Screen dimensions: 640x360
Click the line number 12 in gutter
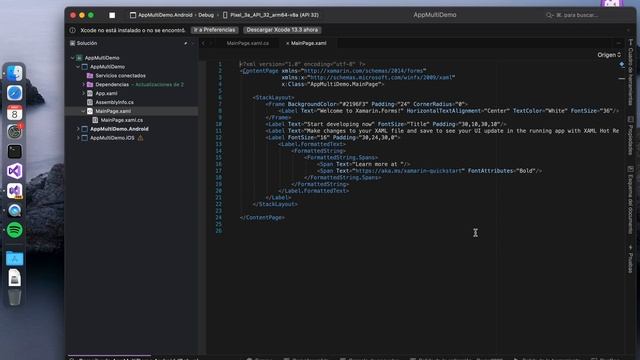click(218, 138)
